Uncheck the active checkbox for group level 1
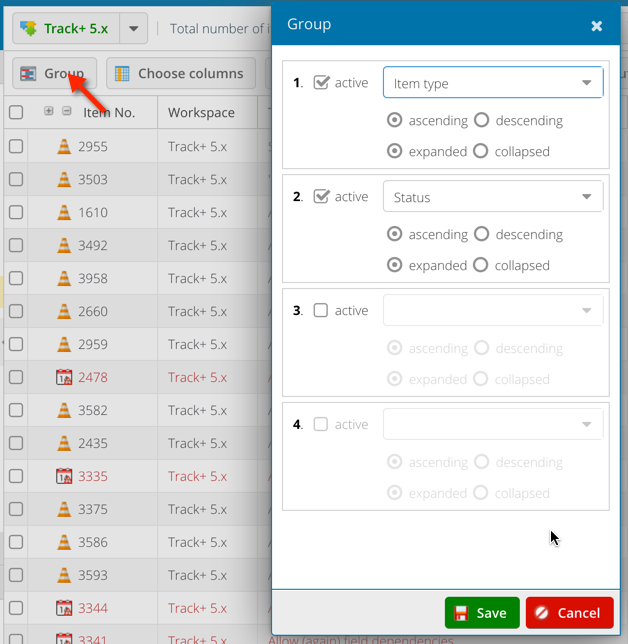 321,83
